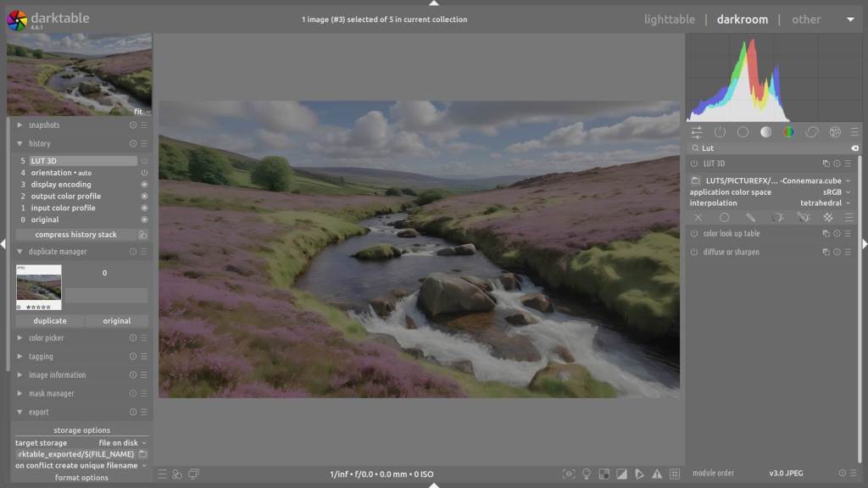Select the parametric mask blend icon
The image size is (868, 488).
click(x=777, y=218)
